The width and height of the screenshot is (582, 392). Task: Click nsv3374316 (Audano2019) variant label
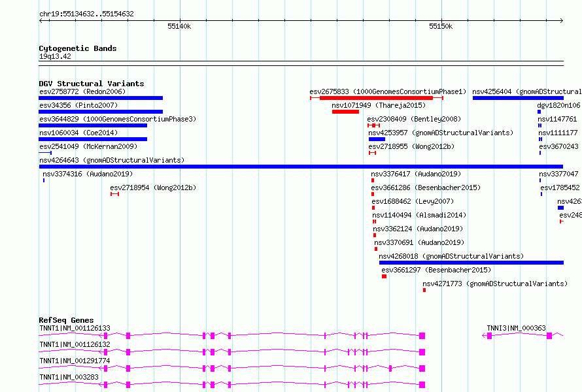coord(88,174)
